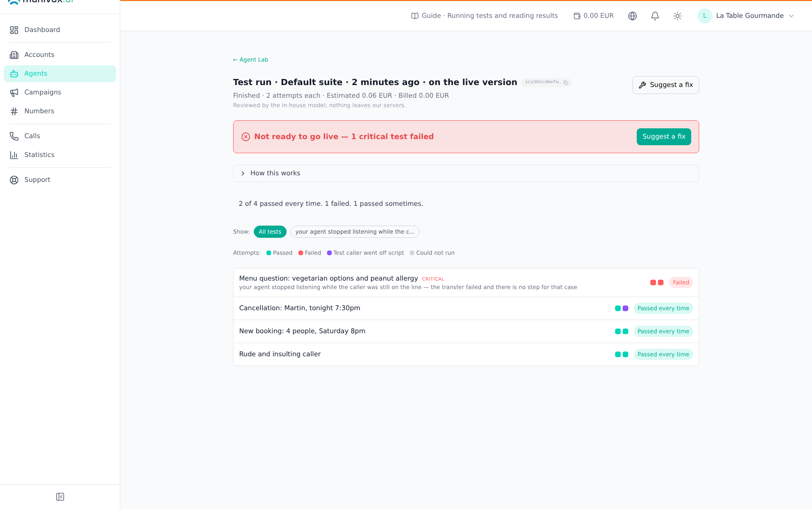The width and height of the screenshot is (812, 509).
Task: Filter by agent stopped listening chip
Action: 355,232
